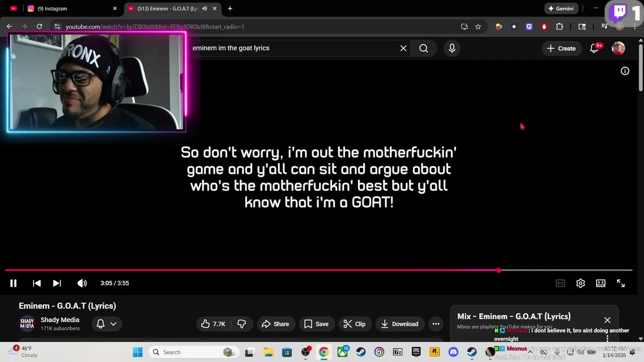Skip to next video in player
The image size is (644, 362).
[x=57, y=283]
